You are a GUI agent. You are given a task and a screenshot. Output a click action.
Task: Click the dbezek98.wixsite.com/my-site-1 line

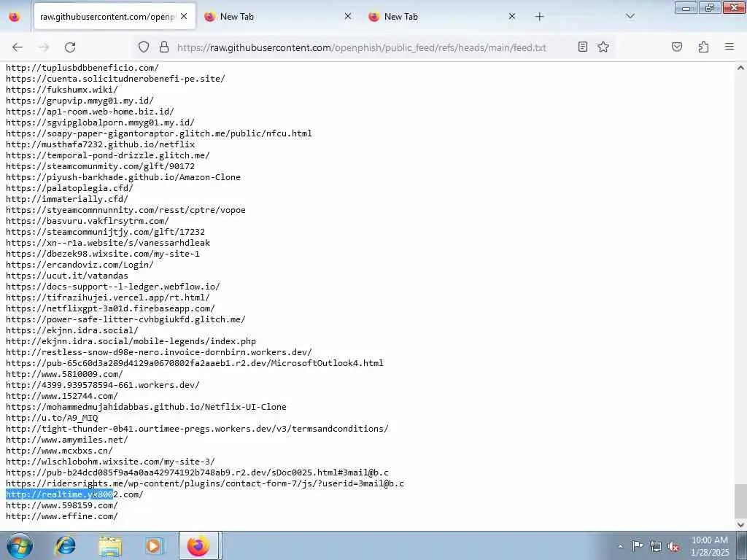(x=102, y=254)
